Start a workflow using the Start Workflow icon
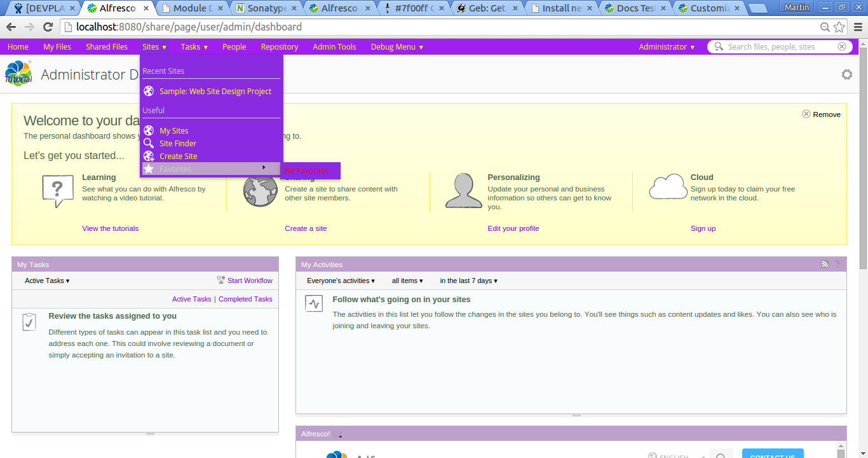 click(x=220, y=279)
